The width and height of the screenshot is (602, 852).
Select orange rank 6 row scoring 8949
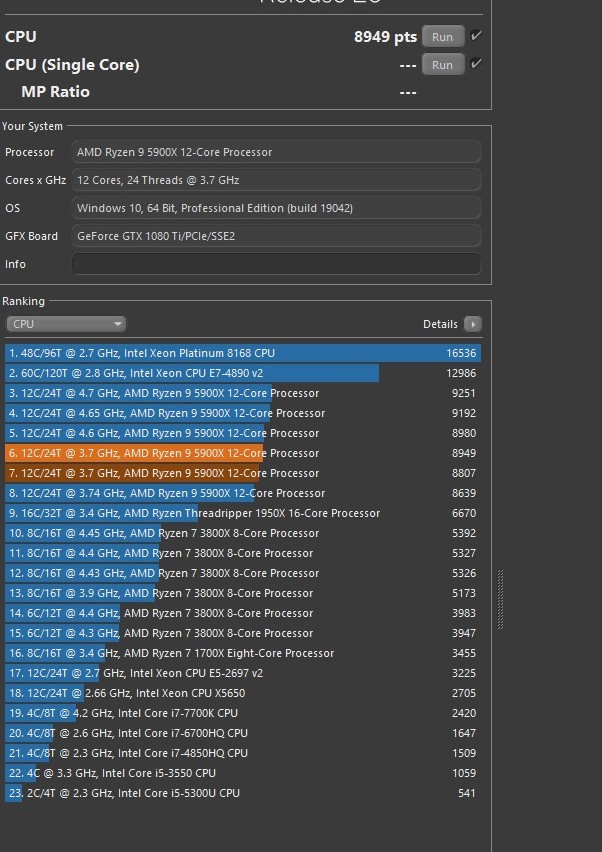click(x=243, y=453)
